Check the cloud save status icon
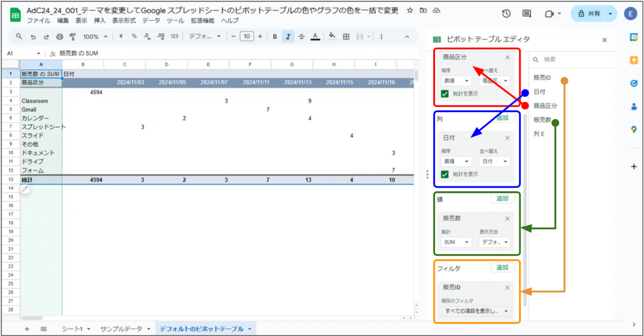This screenshot has width=644, height=336. tap(437, 10)
